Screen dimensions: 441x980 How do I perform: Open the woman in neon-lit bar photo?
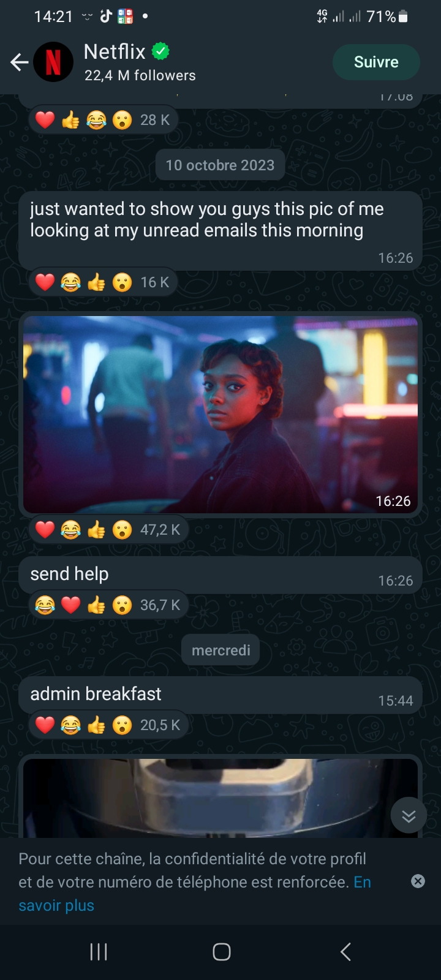[x=221, y=415]
